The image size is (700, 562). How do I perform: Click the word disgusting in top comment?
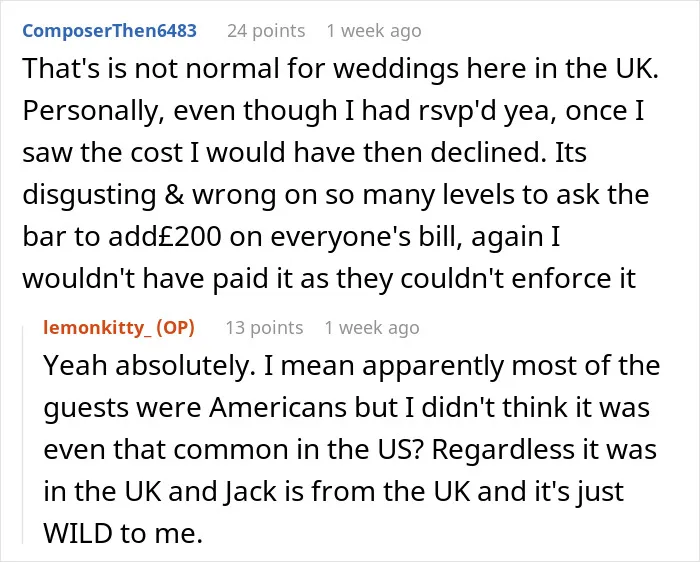(89, 196)
